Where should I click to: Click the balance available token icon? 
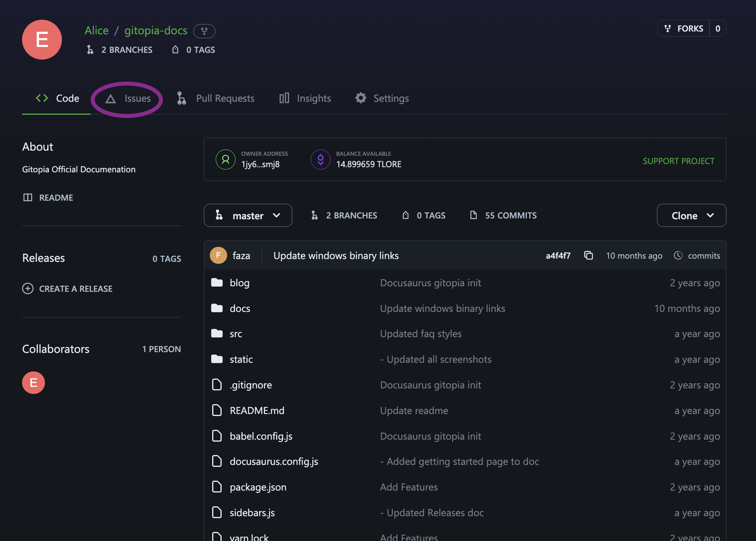point(321,159)
